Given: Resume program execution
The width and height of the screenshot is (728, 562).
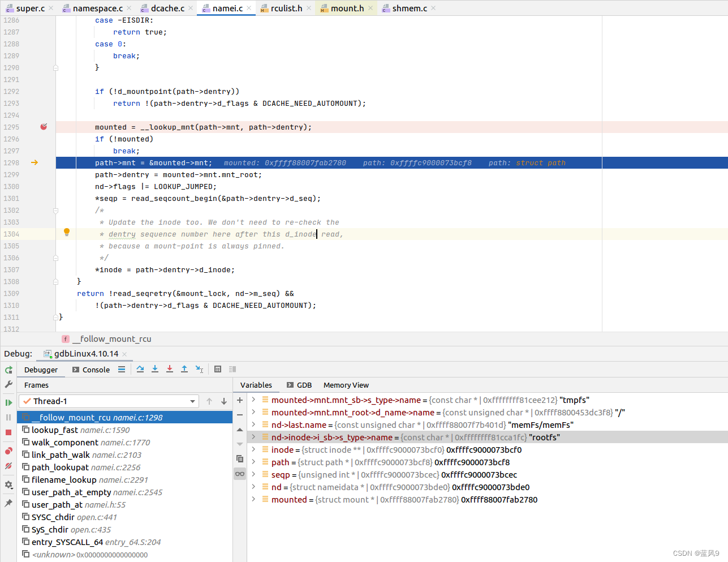Looking at the screenshot, I should point(8,402).
